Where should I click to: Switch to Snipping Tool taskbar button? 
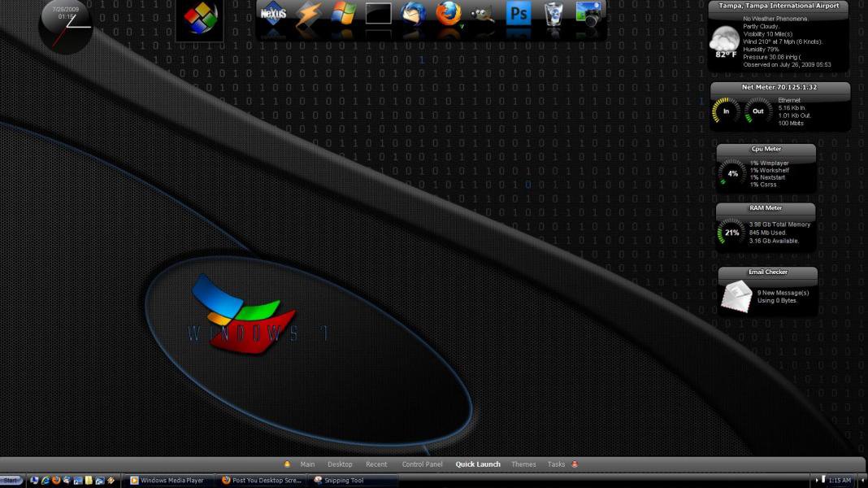(x=354, y=480)
